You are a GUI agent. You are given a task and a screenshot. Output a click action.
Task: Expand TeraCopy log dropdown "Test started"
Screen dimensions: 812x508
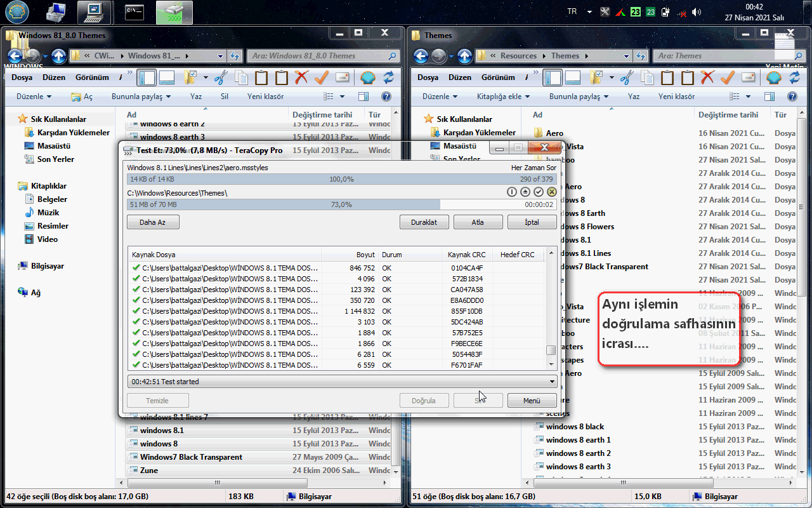tap(552, 382)
